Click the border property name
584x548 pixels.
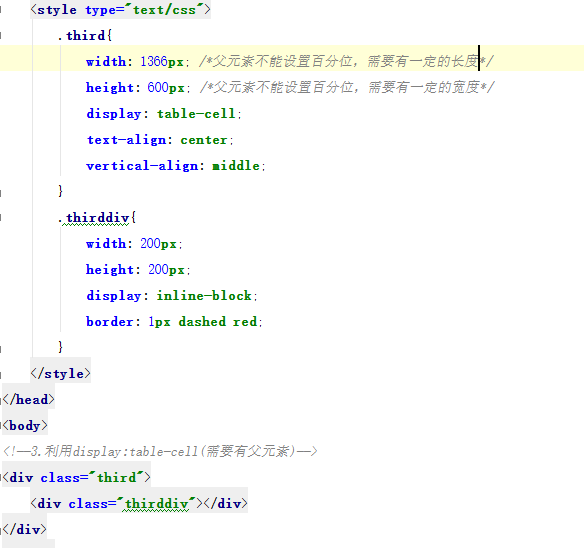[110, 322]
